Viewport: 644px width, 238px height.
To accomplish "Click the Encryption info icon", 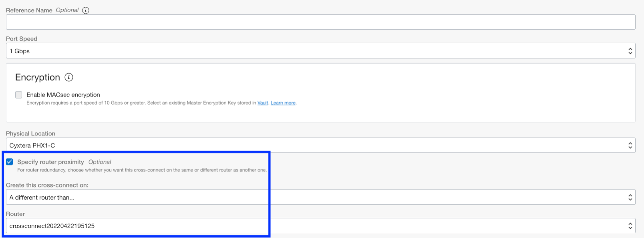I will point(69,77).
